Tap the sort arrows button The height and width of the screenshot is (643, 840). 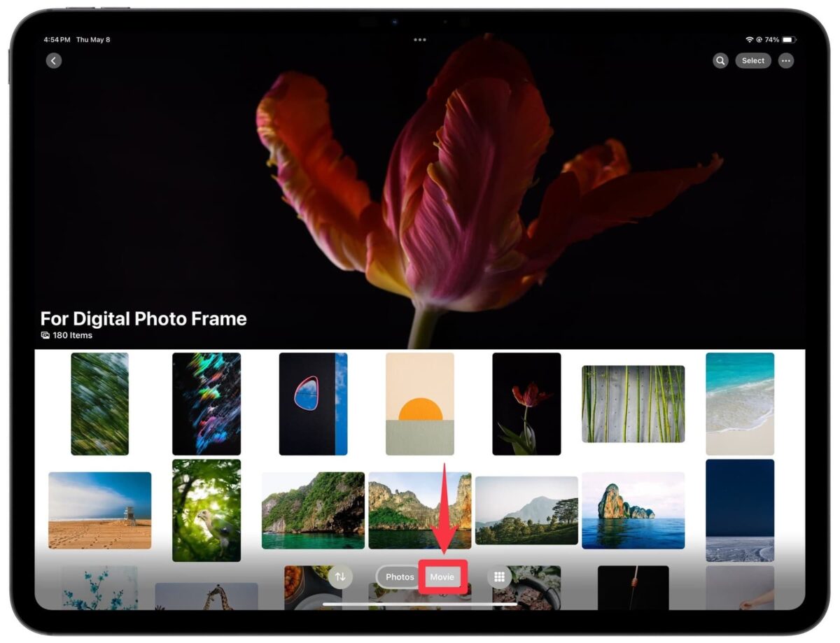pos(340,577)
